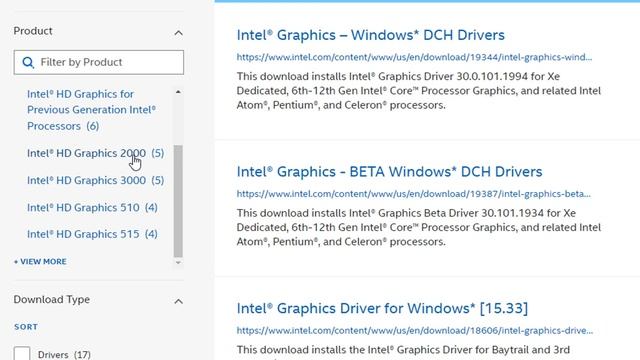This screenshot has width=640, height=360.
Task: Open Intel Graphics Driver for Windows [15.33]
Action: [382, 308]
